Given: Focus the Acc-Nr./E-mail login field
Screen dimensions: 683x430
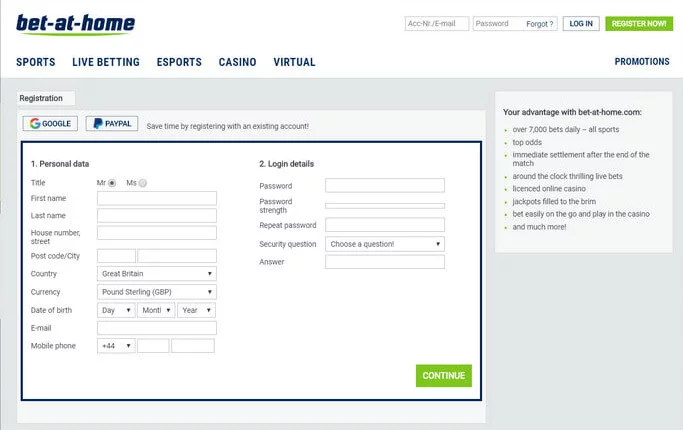Looking at the screenshot, I should coord(437,24).
